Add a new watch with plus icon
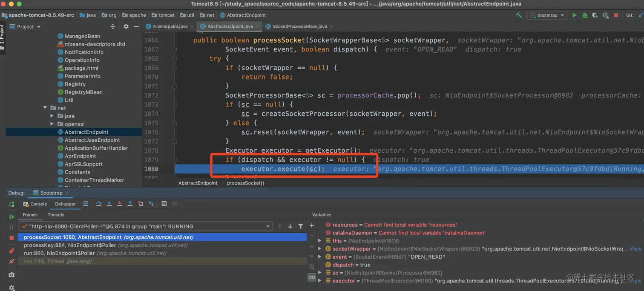 click(312, 225)
